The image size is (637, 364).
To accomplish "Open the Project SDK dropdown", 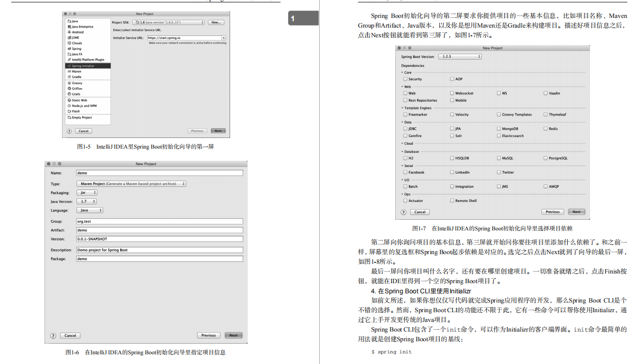I will [169, 22].
